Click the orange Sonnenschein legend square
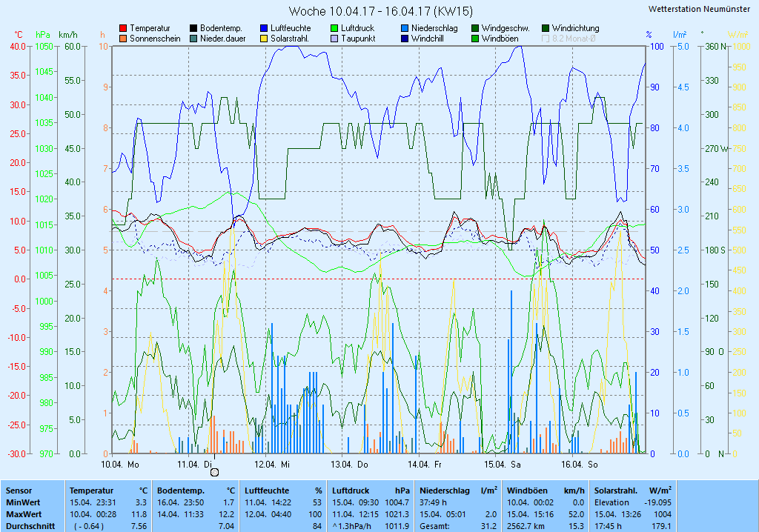This screenshot has width=759, height=532. coord(123,39)
